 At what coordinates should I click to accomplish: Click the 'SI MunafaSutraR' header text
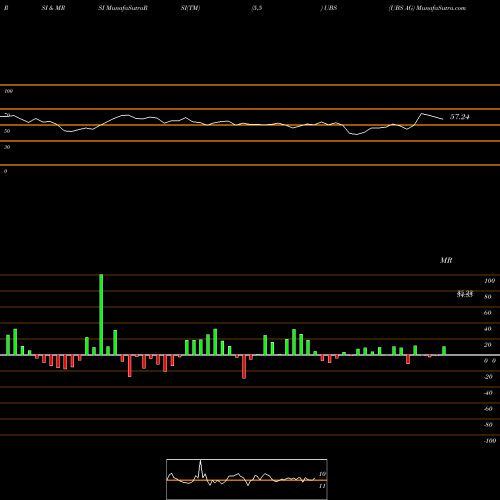[123, 8]
